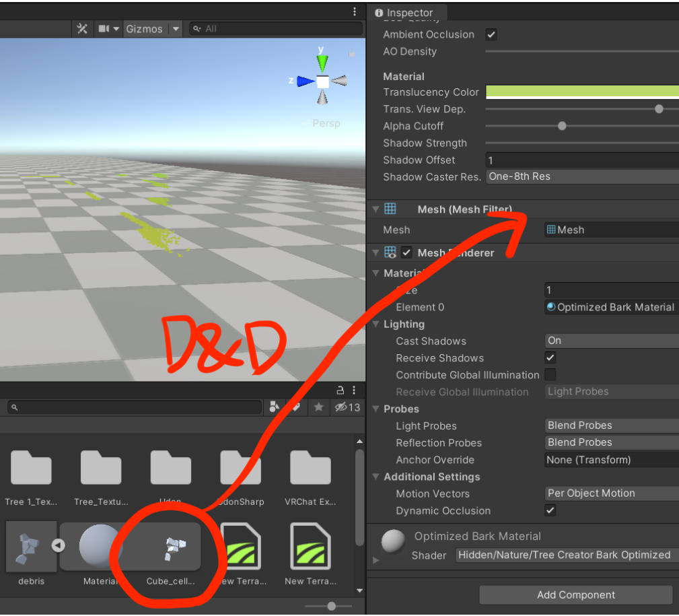Viewport: 679px width, 616px height.
Task: Toggle Ambient Occlusion checkbox
Action: (x=491, y=34)
